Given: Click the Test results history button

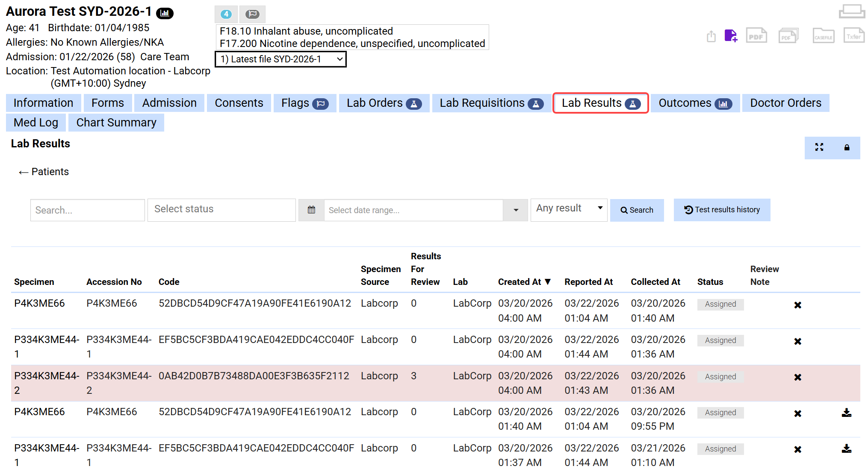Looking at the screenshot, I should click(722, 210).
